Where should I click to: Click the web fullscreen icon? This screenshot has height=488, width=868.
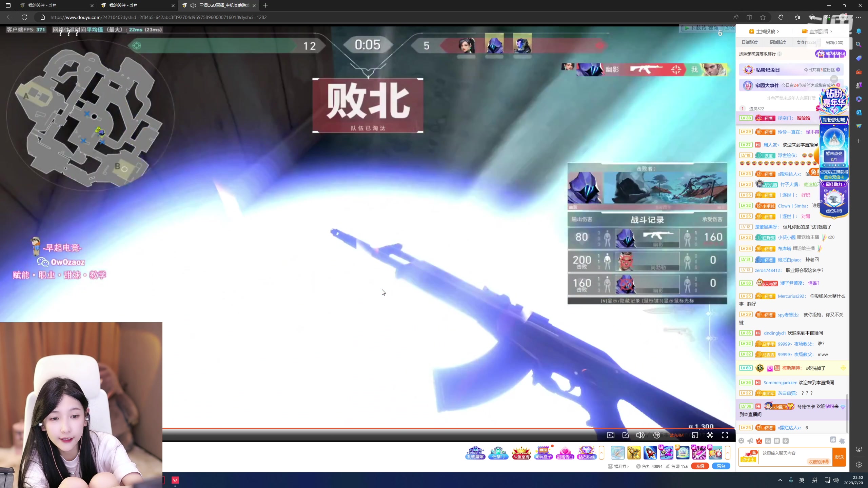[x=710, y=435]
